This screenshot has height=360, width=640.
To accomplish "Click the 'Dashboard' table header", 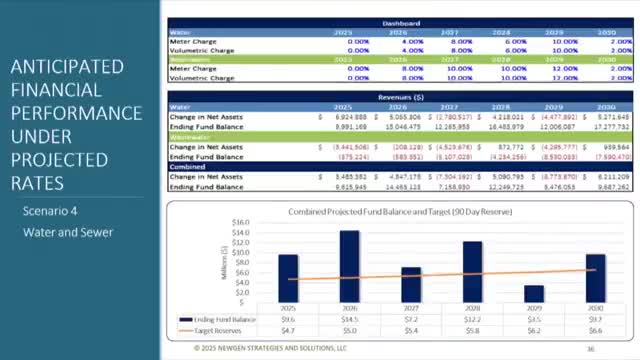I will point(401,23).
